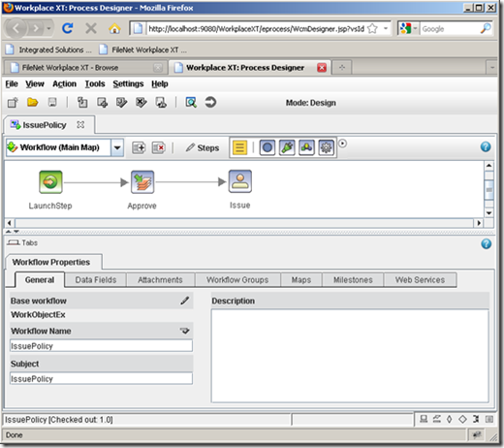Open the Settings menu

point(128,84)
